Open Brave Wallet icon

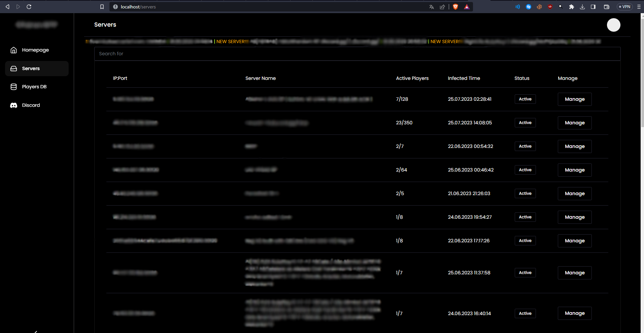[607, 7]
